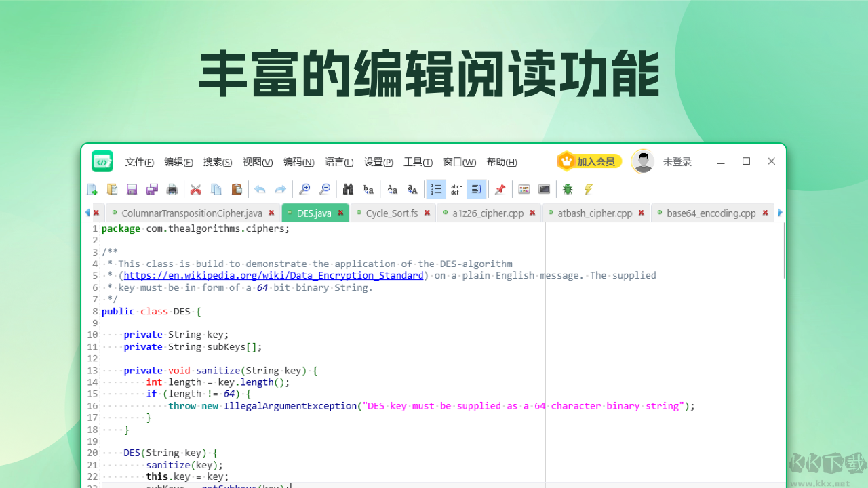Screen dimensions: 868x488
Task: Cut the selected text
Action: click(x=196, y=189)
